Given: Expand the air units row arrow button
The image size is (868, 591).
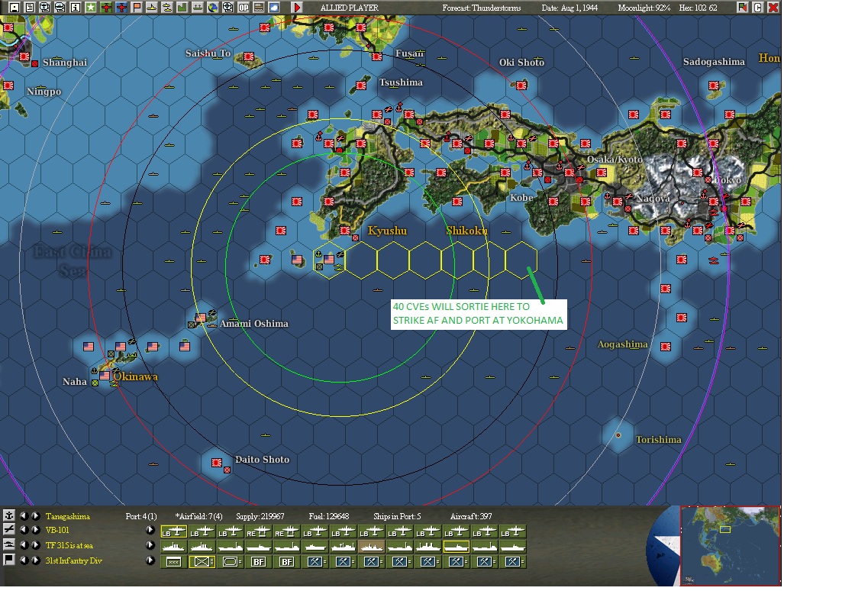Looking at the screenshot, I should pyautogui.click(x=150, y=530).
